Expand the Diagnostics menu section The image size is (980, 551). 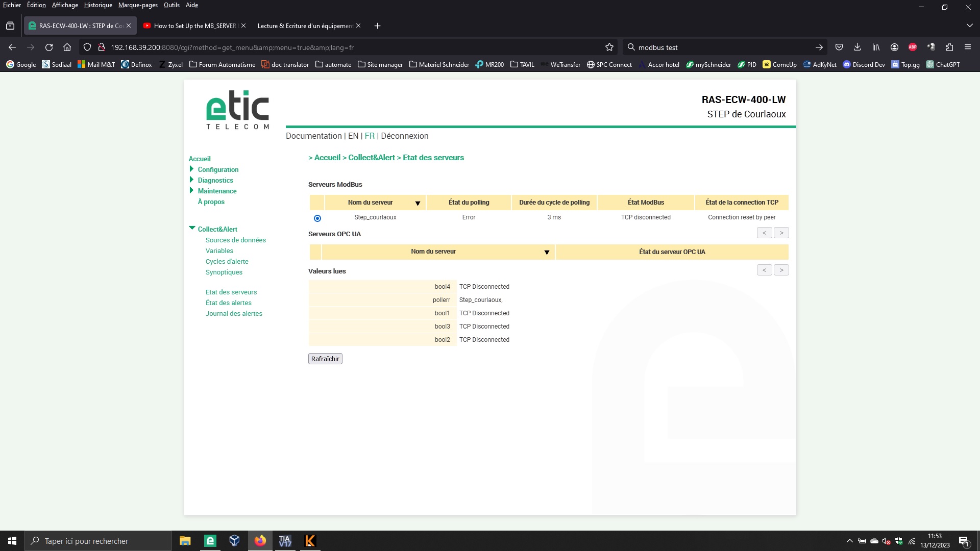(x=192, y=180)
